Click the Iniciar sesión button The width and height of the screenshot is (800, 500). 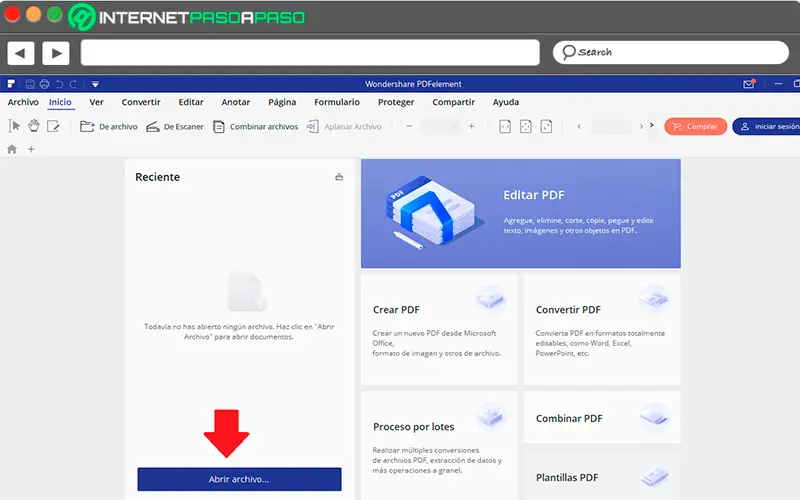coord(767,127)
